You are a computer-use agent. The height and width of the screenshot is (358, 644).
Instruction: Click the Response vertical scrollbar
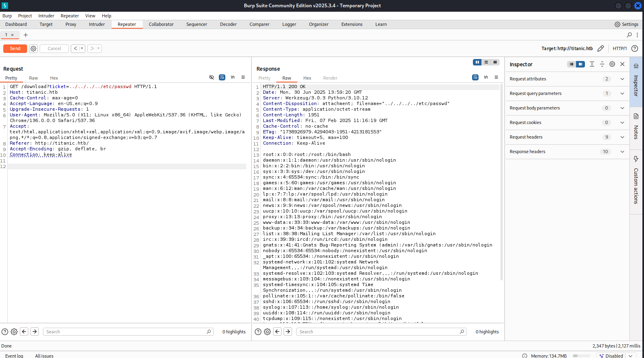point(502,182)
